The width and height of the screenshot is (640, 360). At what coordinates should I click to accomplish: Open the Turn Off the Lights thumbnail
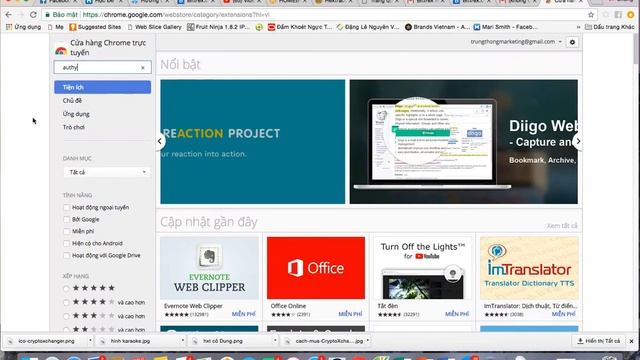423,268
